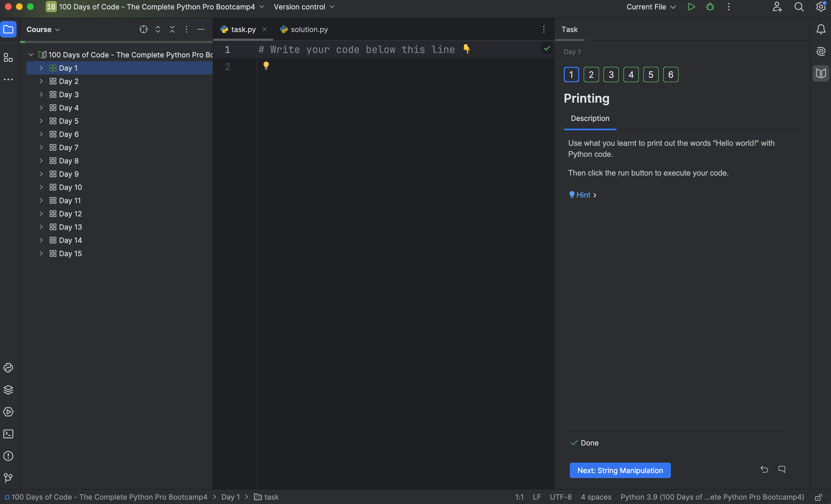Open the Structure tool window icon

(8, 58)
